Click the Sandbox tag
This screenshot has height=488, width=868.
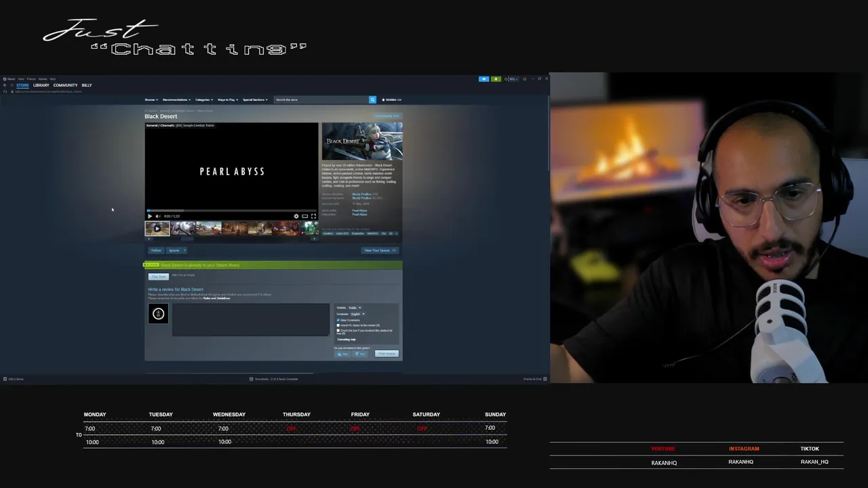328,233
